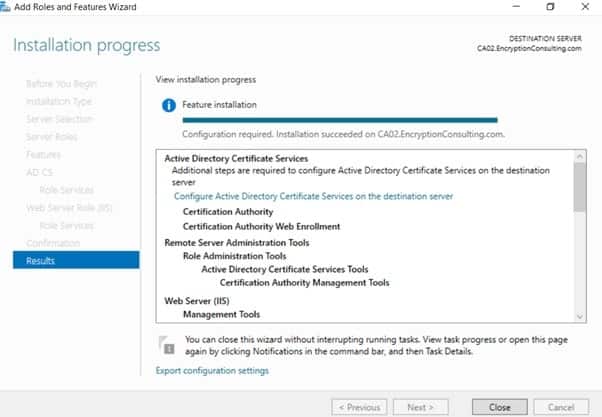Click the wizard app icon in the title bar
This screenshot has height=417, width=602.
pos(9,7)
